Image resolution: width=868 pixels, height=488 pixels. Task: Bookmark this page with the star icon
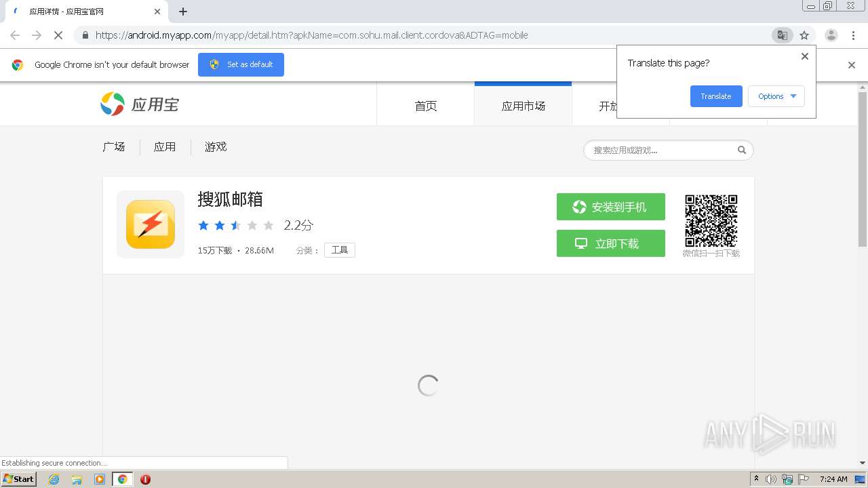point(804,35)
